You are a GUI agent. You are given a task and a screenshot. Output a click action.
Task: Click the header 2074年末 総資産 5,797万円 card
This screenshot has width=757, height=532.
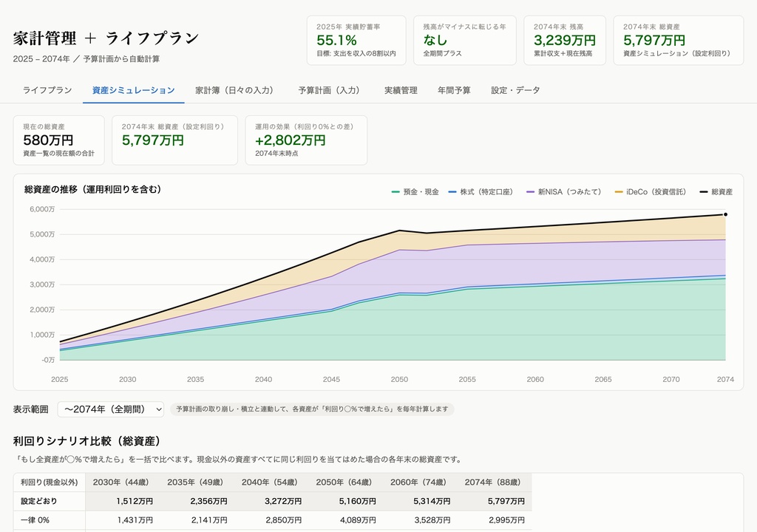[679, 40]
